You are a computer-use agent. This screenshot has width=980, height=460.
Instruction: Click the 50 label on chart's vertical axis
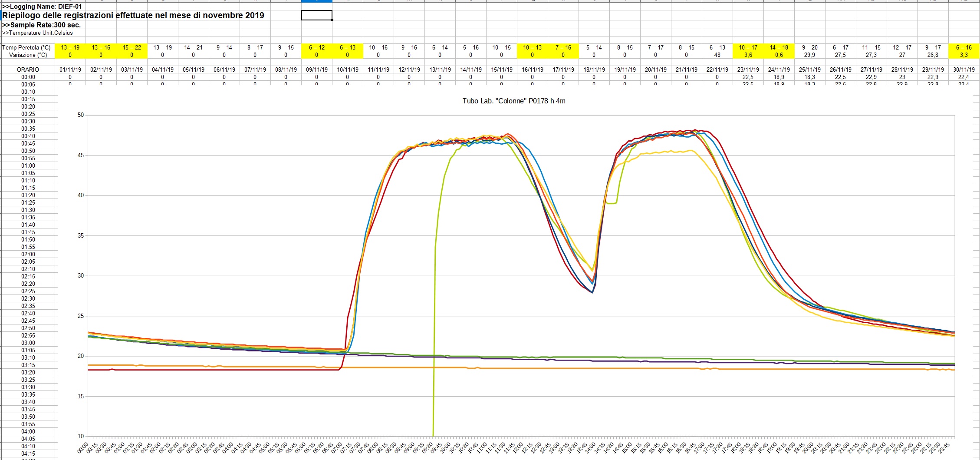pos(81,115)
